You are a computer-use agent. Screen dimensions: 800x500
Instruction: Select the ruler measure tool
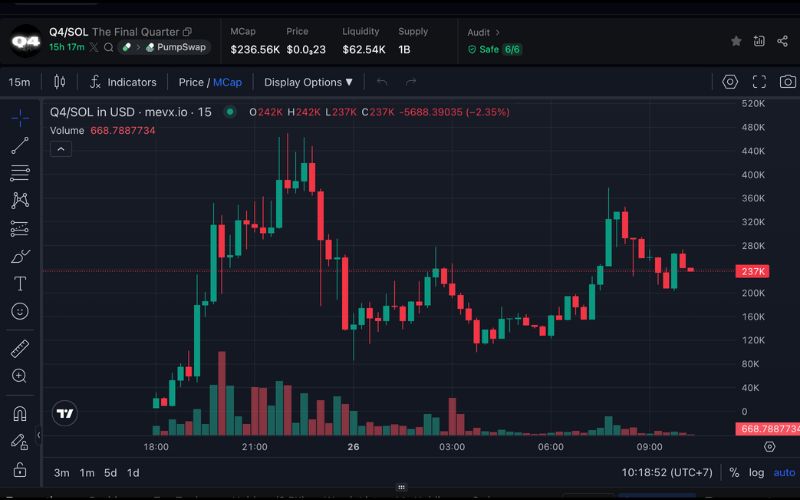pyautogui.click(x=19, y=348)
